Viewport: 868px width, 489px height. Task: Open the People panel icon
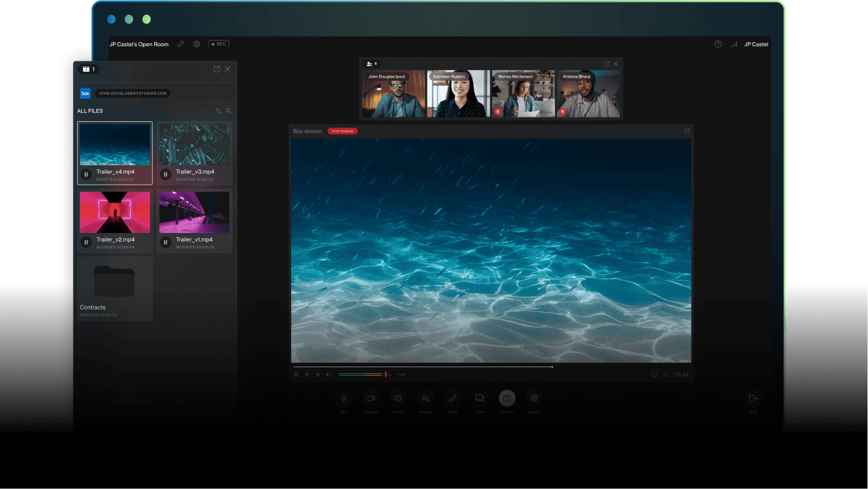425,399
